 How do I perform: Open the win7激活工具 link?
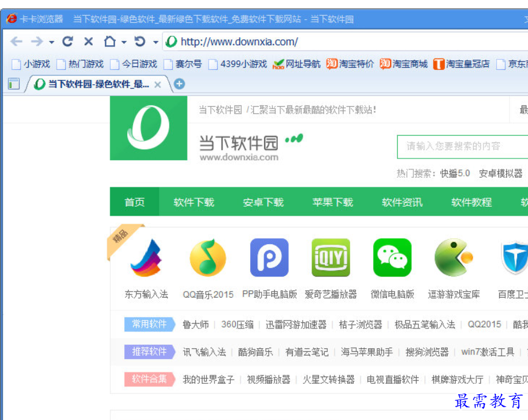point(488,352)
